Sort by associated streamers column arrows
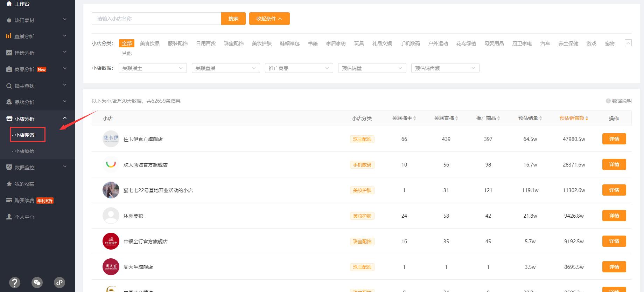 pyautogui.click(x=415, y=118)
